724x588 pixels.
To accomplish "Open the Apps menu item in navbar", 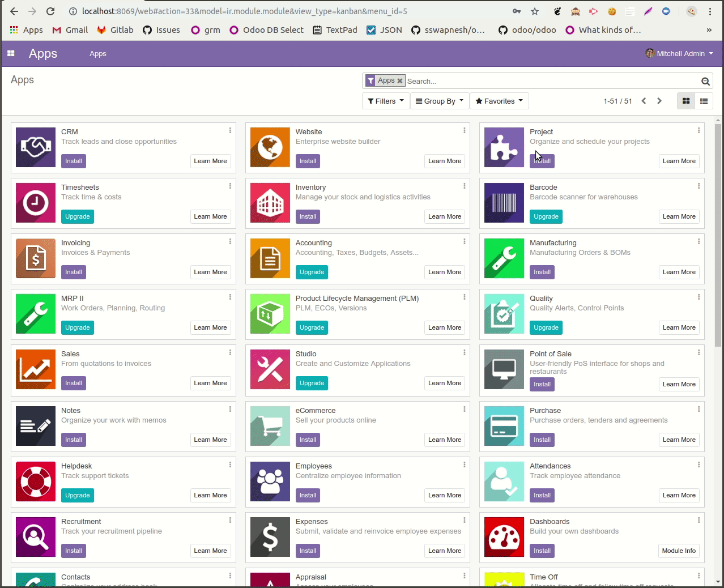I will pos(98,53).
